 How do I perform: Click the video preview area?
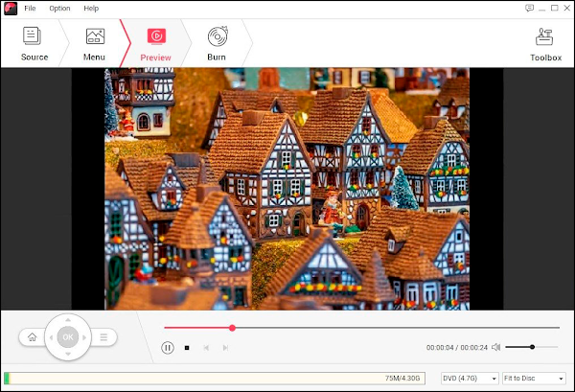(x=287, y=189)
